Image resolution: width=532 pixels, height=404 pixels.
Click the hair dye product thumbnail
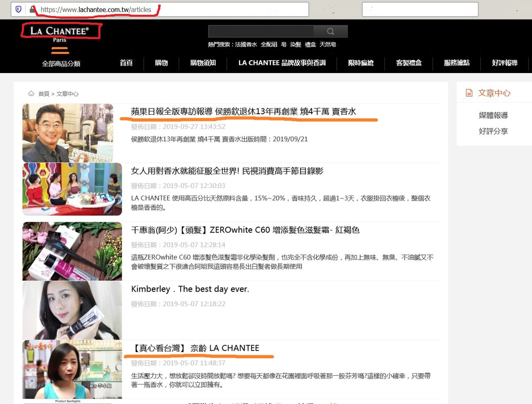click(72, 251)
